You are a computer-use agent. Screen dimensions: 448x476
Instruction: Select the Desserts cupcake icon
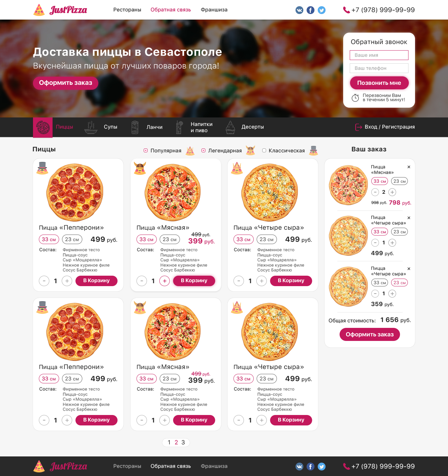[230, 127]
